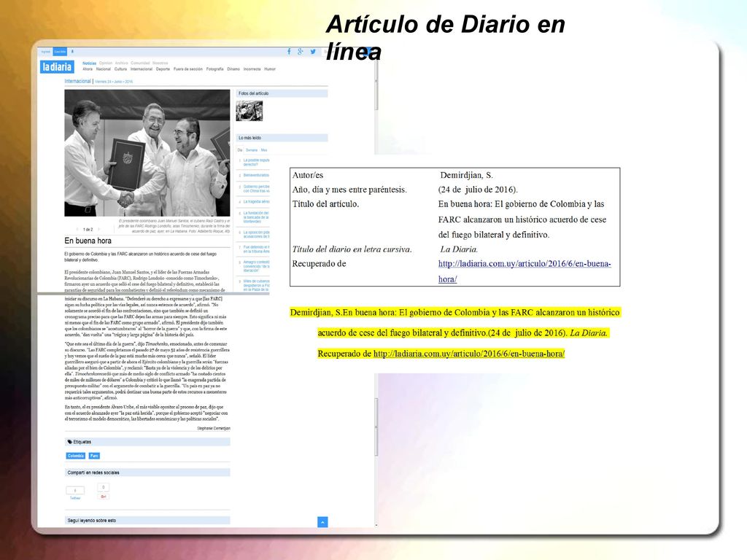Open the Fuera de sección section
This screenshot has height=560, width=747.
(188, 69)
